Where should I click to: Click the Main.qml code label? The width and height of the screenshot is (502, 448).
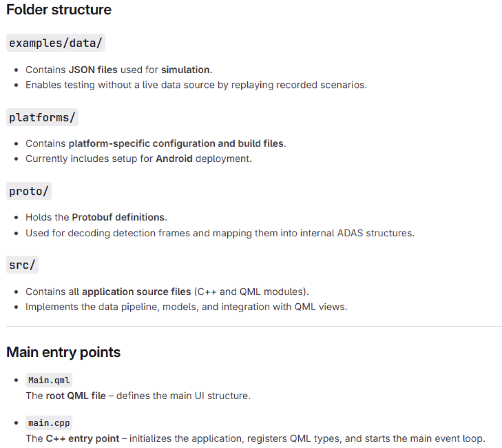tap(49, 380)
